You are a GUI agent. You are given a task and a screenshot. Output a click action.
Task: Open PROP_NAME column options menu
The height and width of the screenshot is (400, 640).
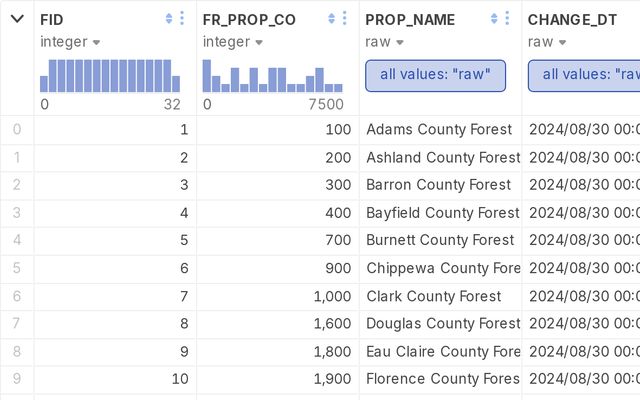click(507, 19)
